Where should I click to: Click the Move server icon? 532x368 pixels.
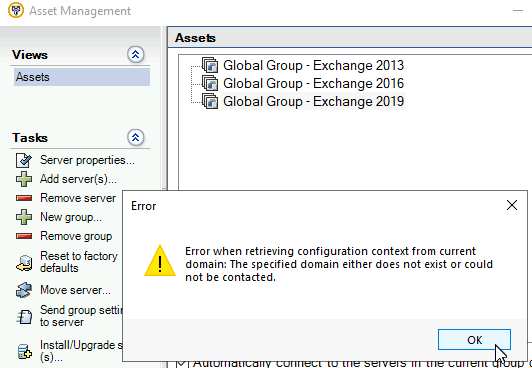click(x=24, y=290)
